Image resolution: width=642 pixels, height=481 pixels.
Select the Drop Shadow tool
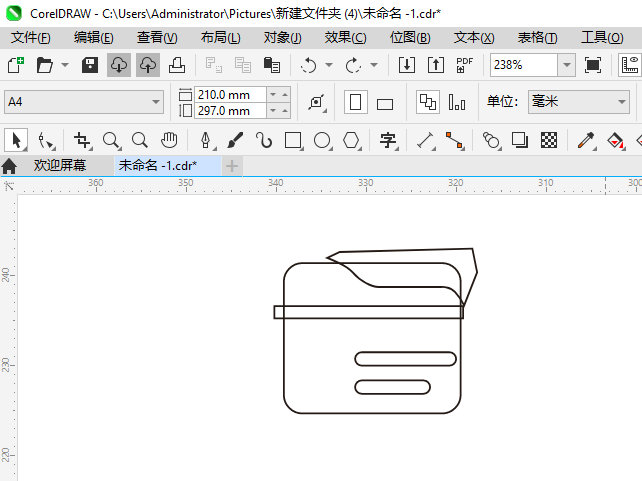520,140
